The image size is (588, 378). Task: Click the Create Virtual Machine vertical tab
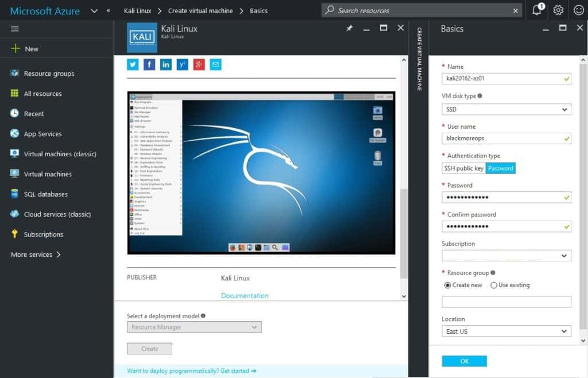coord(419,59)
